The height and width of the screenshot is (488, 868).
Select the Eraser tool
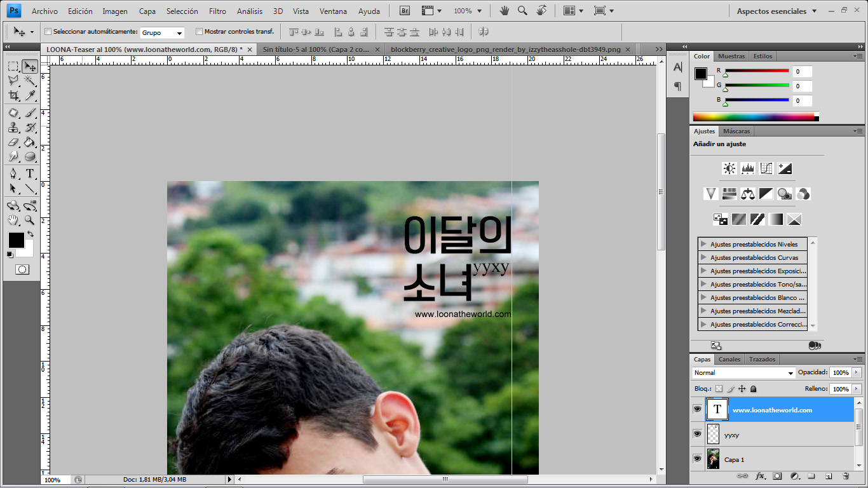pos(13,142)
